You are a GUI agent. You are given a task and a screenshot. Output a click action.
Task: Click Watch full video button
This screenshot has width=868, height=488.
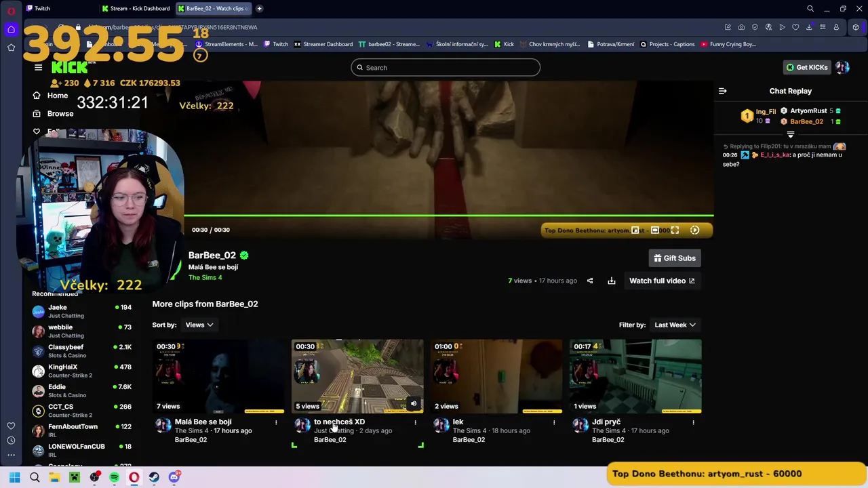click(x=662, y=281)
